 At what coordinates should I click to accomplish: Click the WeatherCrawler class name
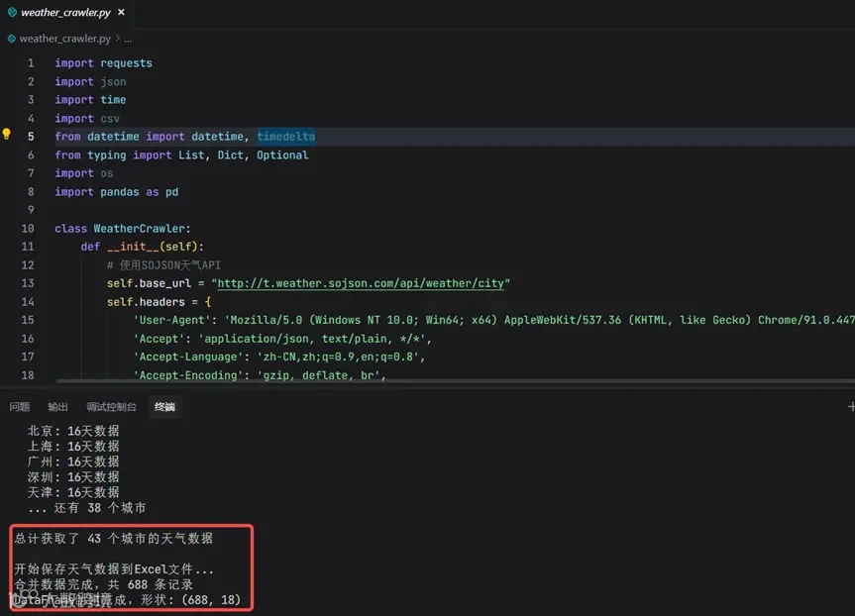139,229
